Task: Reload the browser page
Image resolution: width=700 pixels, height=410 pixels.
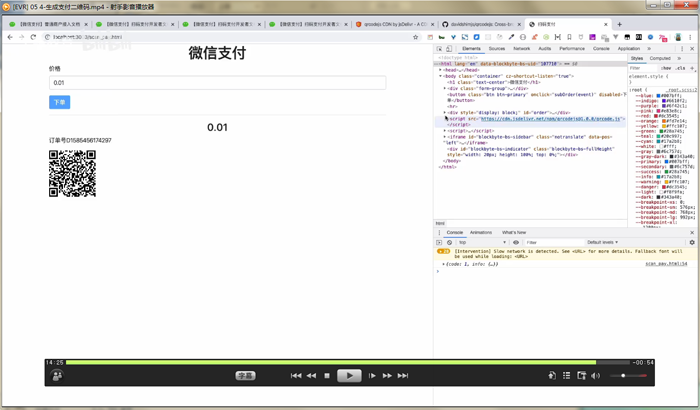Action: pyautogui.click(x=33, y=37)
